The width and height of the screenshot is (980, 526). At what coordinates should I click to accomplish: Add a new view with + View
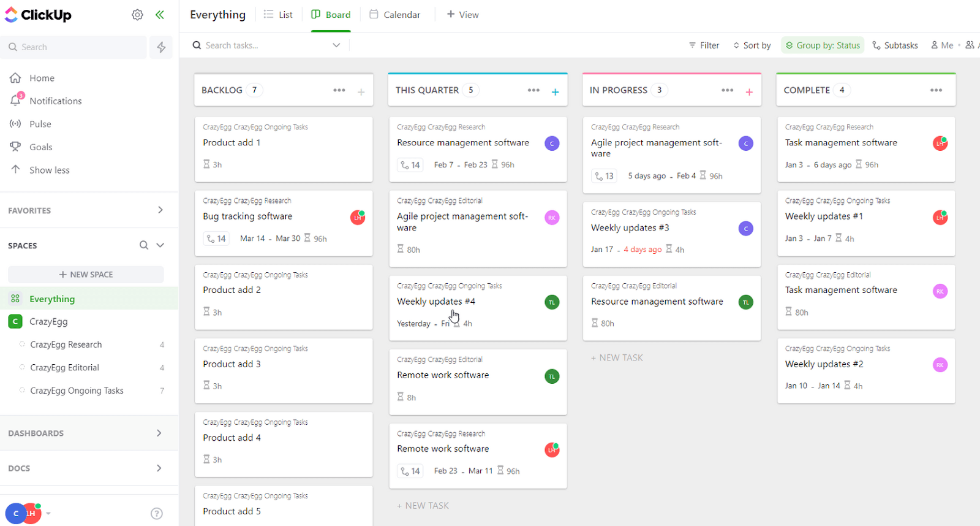pyautogui.click(x=463, y=15)
